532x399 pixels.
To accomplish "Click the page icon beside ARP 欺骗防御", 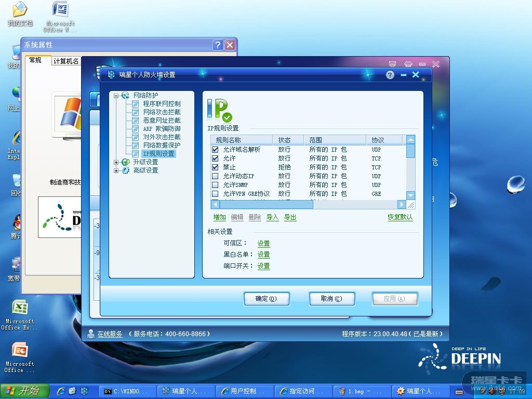I will click(135, 129).
